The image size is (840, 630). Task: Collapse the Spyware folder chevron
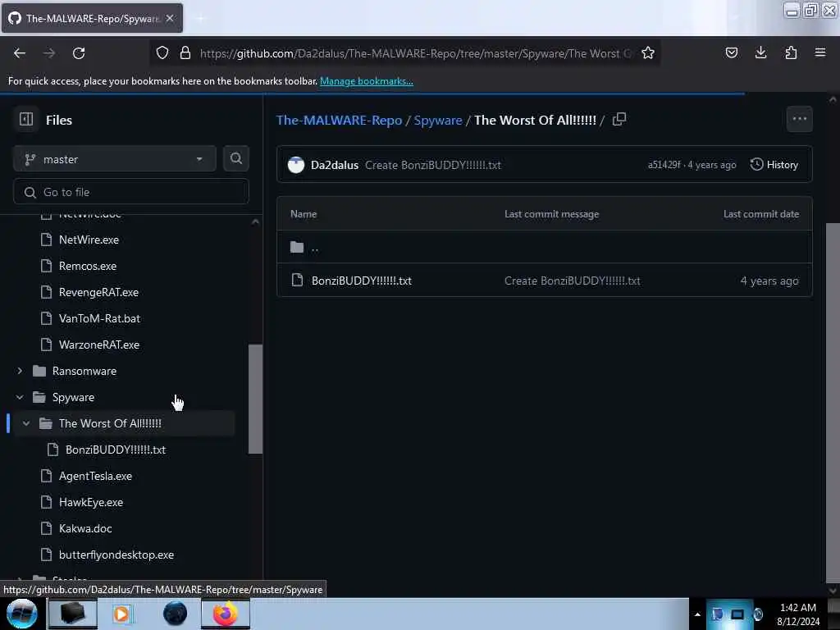click(x=20, y=397)
